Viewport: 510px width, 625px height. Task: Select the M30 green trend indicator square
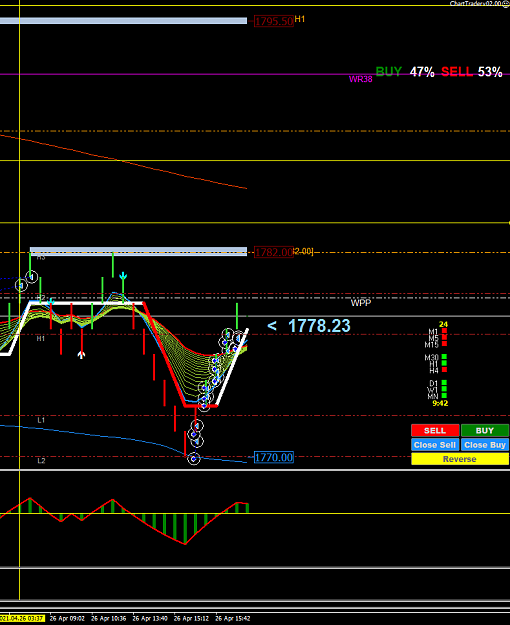click(x=444, y=357)
